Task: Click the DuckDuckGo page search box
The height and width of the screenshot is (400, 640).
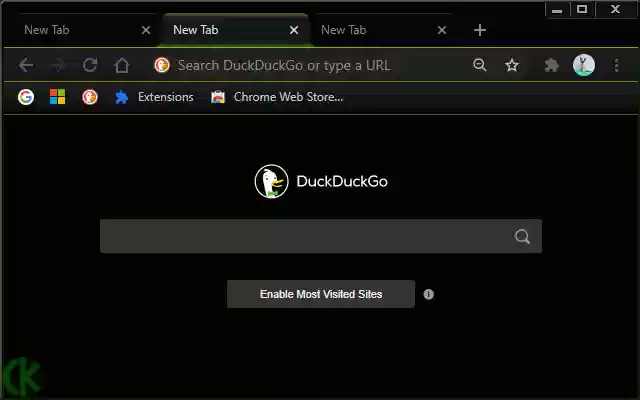Action: click(321, 236)
